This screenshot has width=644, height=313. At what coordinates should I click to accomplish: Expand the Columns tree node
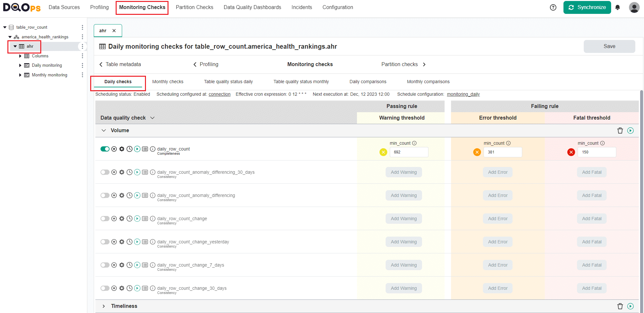point(20,56)
